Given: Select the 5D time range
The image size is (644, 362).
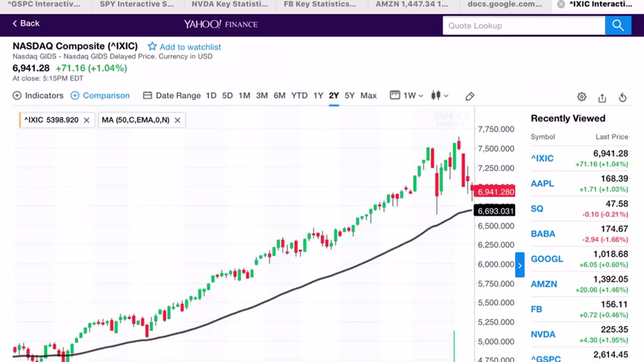Looking at the screenshot, I should 227,96.
